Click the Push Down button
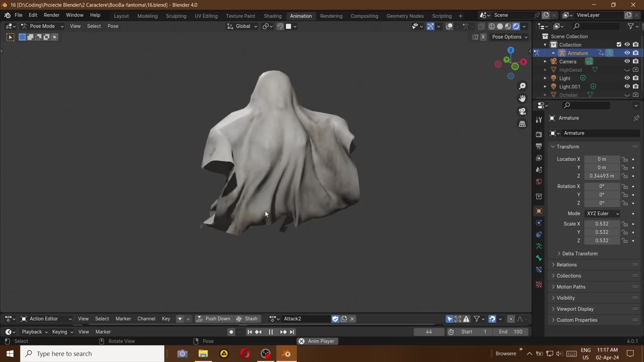This screenshot has width=644, height=362. click(x=213, y=319)
